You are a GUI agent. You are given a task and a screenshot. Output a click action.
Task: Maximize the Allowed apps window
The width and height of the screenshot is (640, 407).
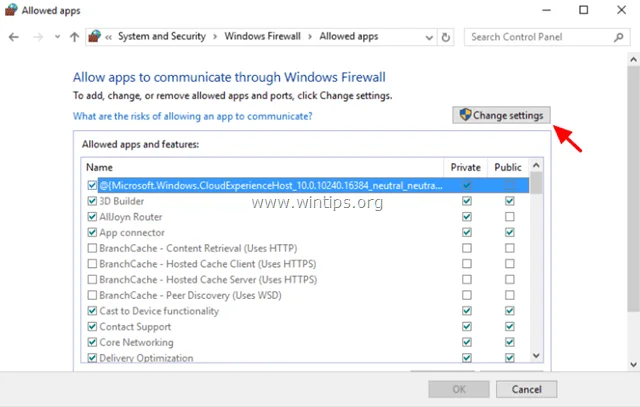point(584,10)
